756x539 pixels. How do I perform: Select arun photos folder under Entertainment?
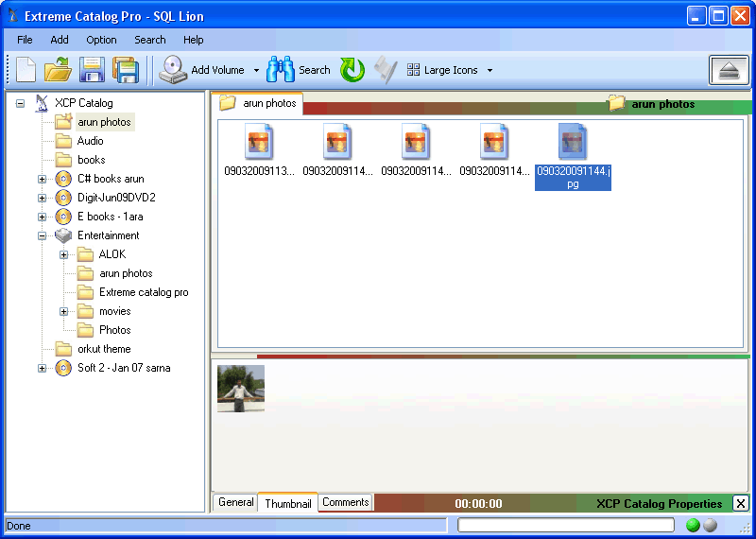point(126,273)
